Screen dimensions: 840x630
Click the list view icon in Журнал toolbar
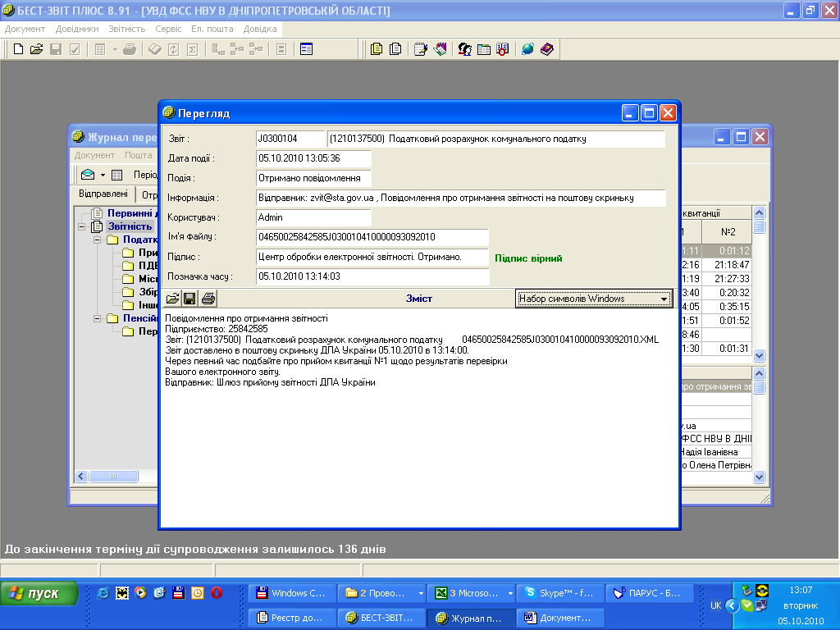116,175
